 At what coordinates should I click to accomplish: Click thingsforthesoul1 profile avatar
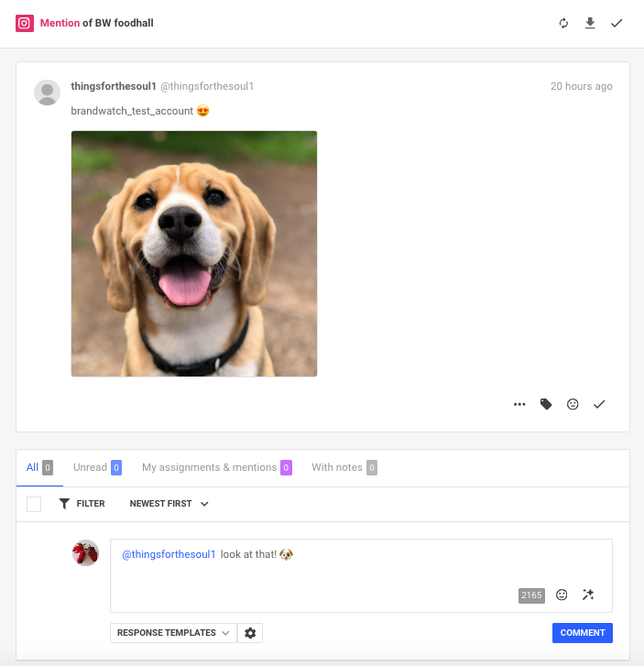pyautogui.click(x=47, y=93)
